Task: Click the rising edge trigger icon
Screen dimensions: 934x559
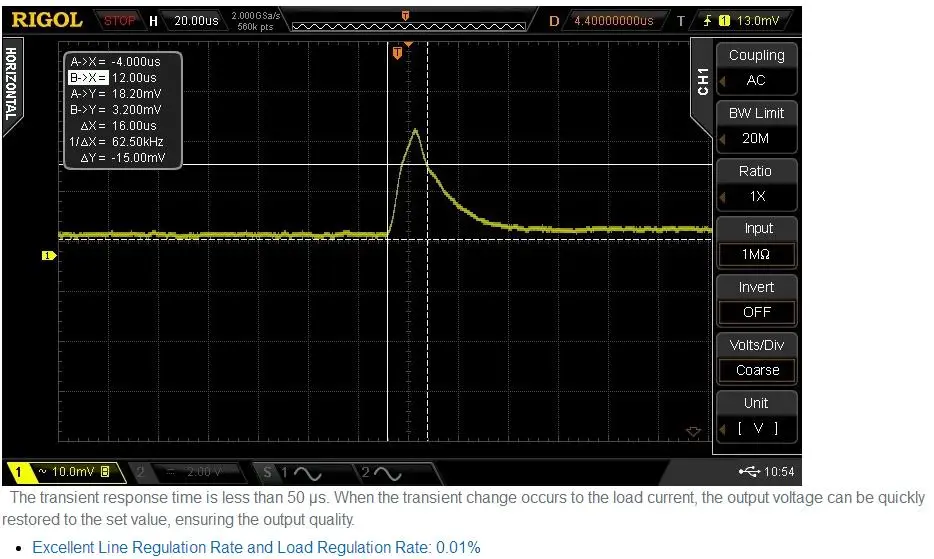Action: tap(707, 21)
